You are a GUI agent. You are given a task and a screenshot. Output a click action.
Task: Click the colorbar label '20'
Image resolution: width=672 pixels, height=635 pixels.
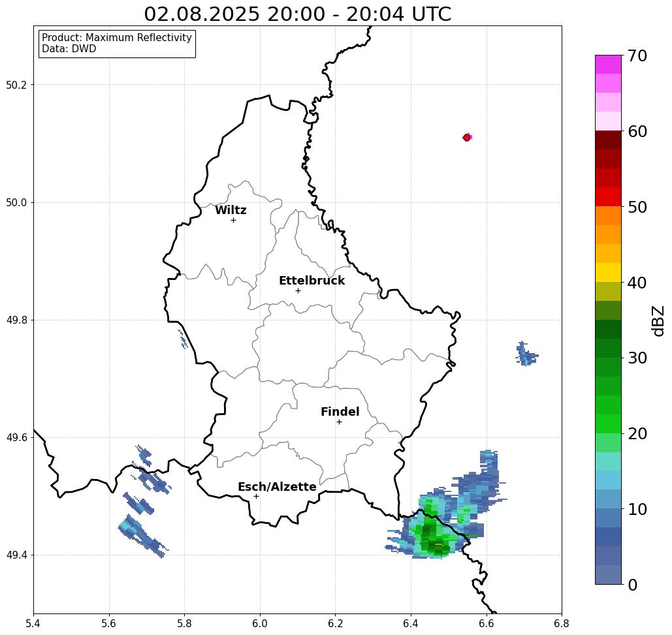(x=637, y=434)
